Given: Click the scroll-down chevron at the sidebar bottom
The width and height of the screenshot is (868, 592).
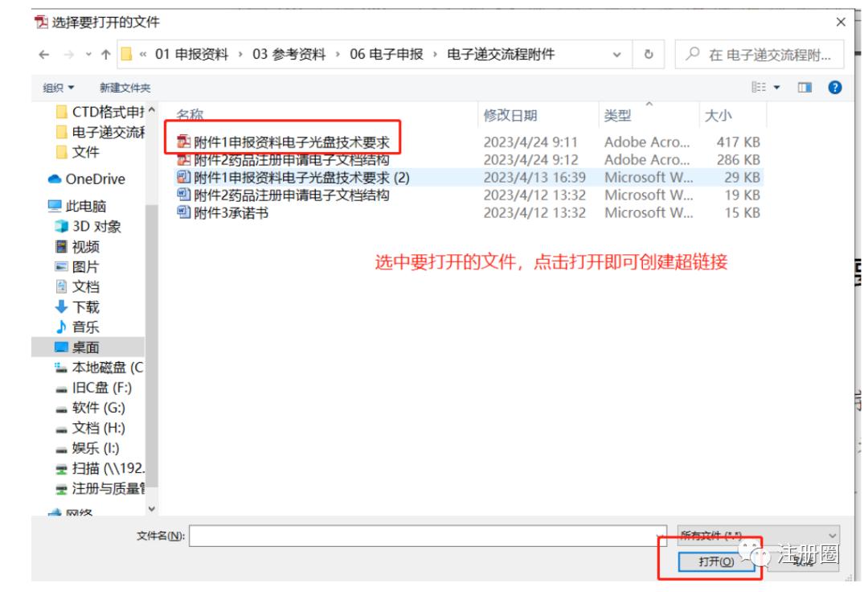Looking at the screenshot, I should [x=152, y=509].
